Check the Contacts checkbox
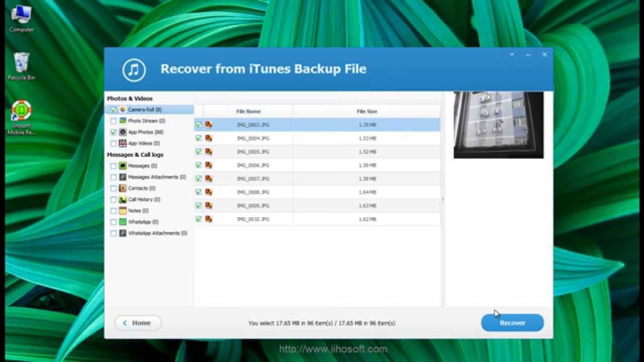The height and width of the screenshot is (362, 644). (113, 189)
